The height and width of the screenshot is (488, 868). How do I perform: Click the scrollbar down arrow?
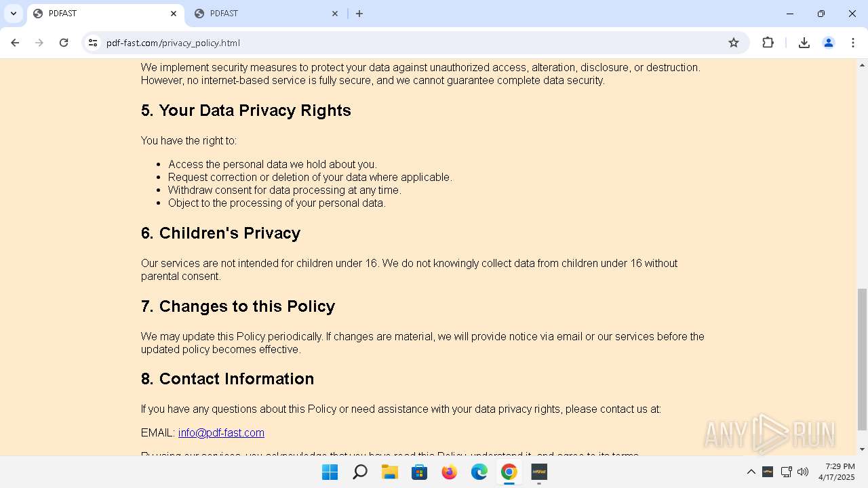862,449
